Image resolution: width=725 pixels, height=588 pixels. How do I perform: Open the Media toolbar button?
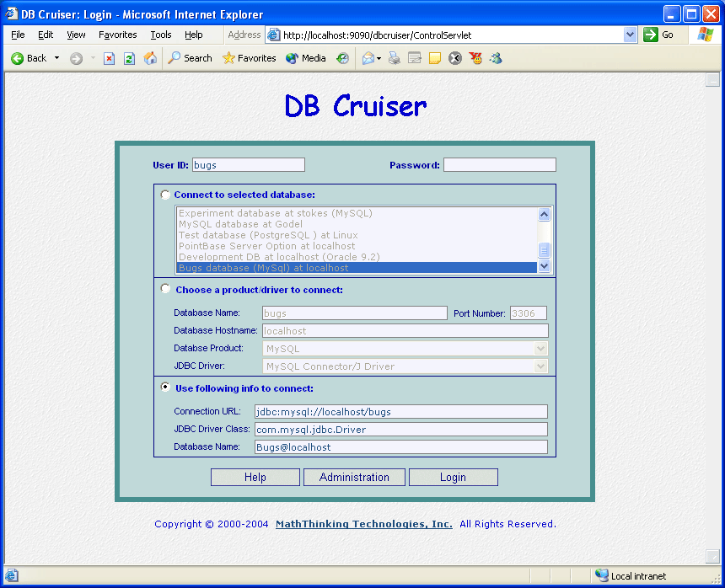pos(306,58)
